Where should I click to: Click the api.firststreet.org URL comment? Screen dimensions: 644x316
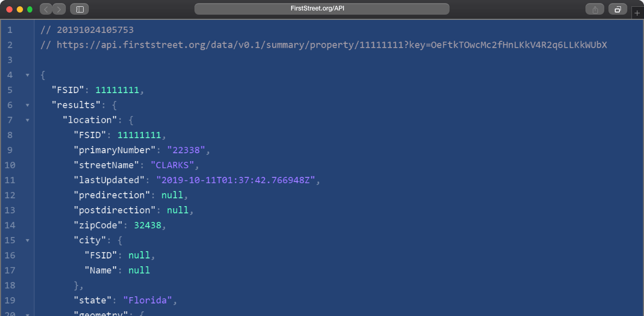click(331, 45)
